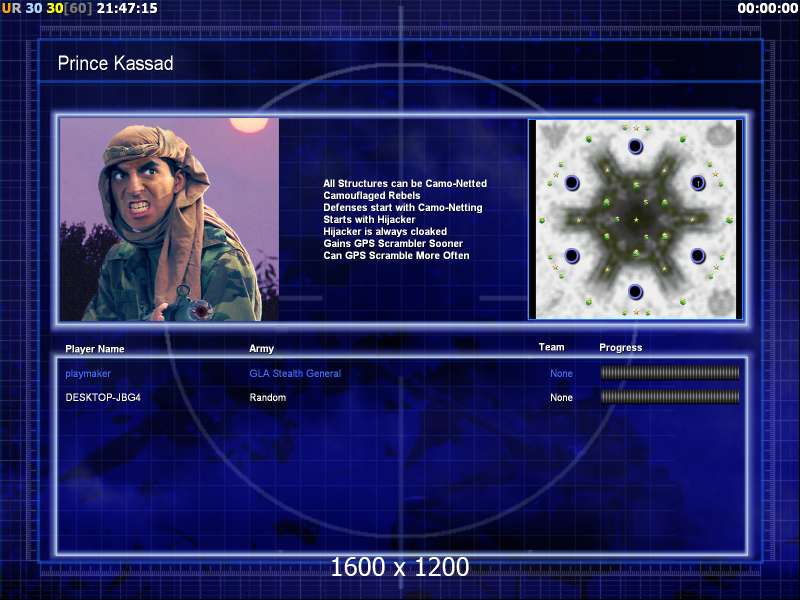Select the upper-right start position circle
The height and width of the screenshot is (600, 800).
point(698,183)
